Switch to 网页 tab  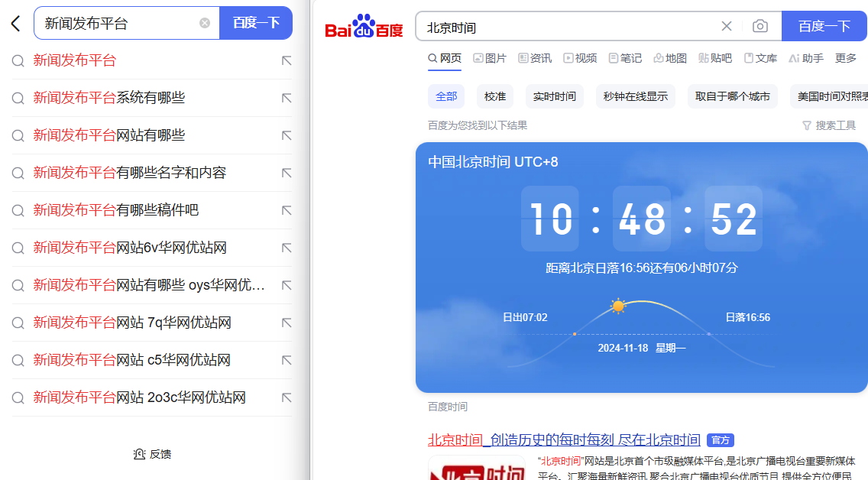coord(445,58)
